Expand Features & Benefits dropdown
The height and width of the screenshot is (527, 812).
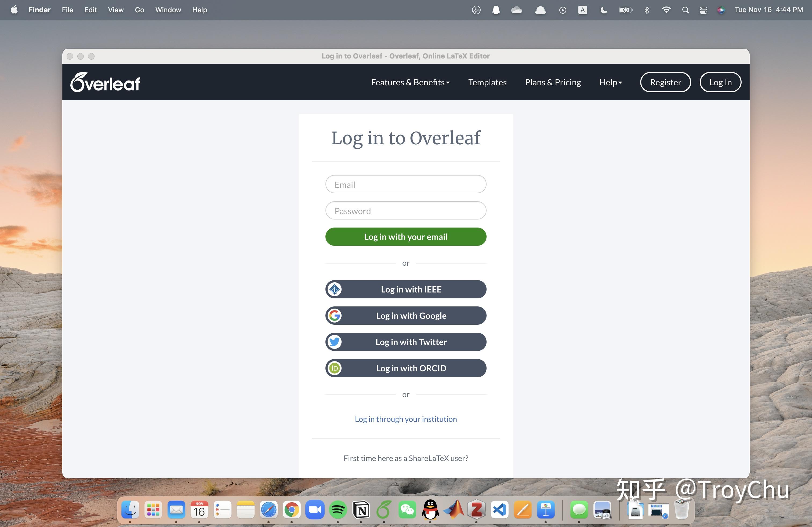410,82
